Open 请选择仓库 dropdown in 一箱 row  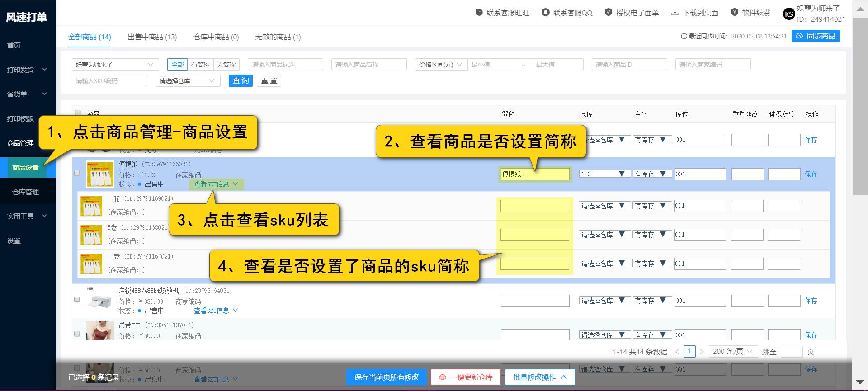tap(604, 206)
